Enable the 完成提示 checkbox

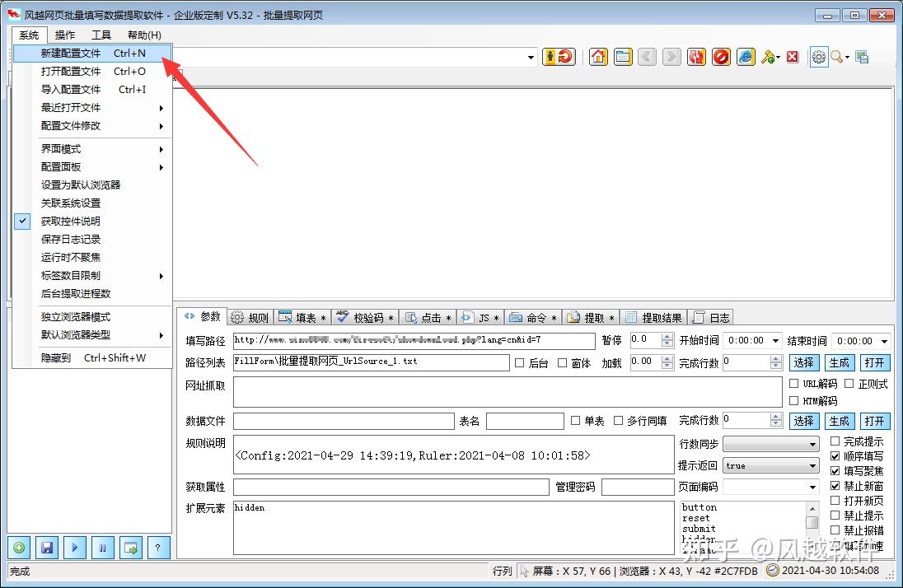pos(835,441)
